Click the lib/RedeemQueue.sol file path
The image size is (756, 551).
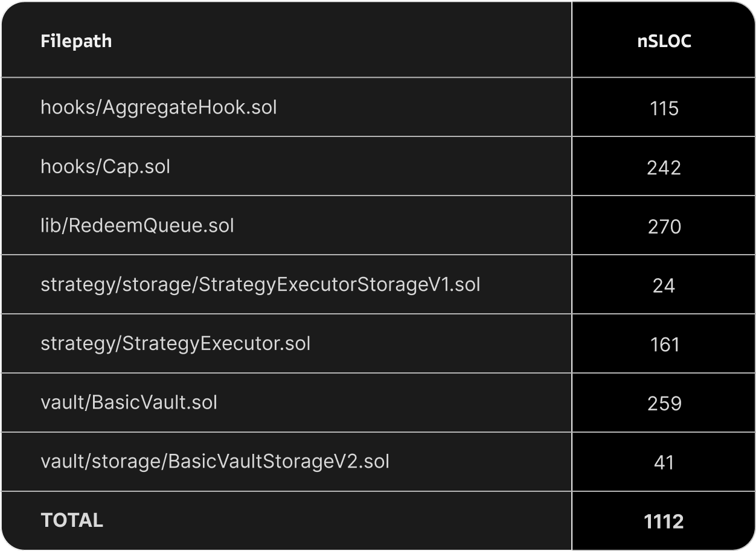click(137, 226)
